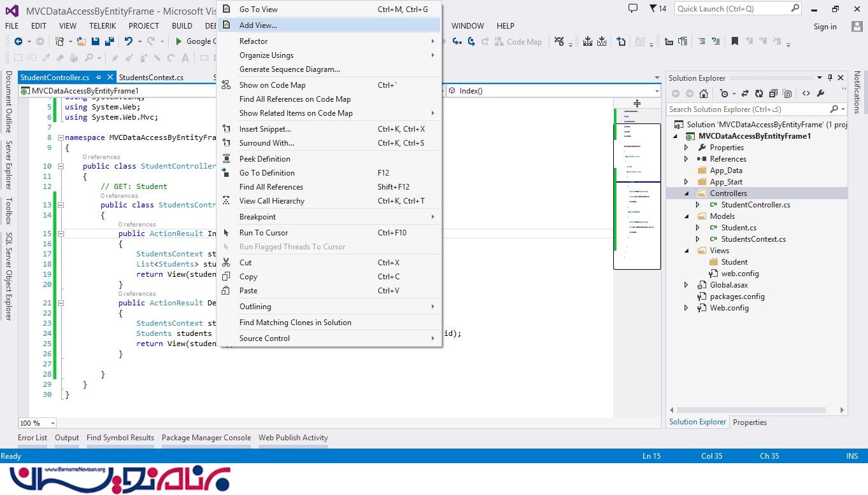Open the Package Manager Console tab

(x=206, y=438)
